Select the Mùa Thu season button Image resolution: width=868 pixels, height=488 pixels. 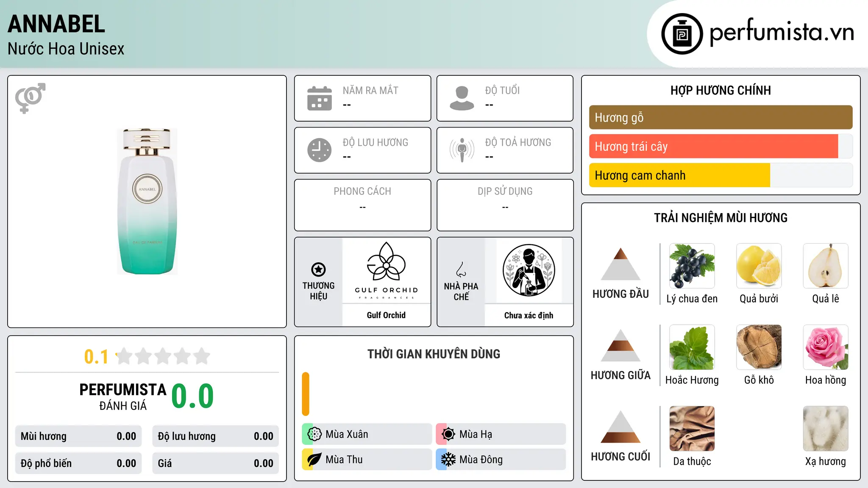point(367,460)
